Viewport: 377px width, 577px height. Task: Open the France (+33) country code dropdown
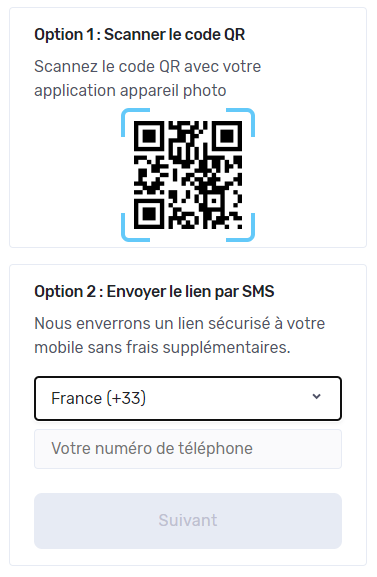click(188, 398)
